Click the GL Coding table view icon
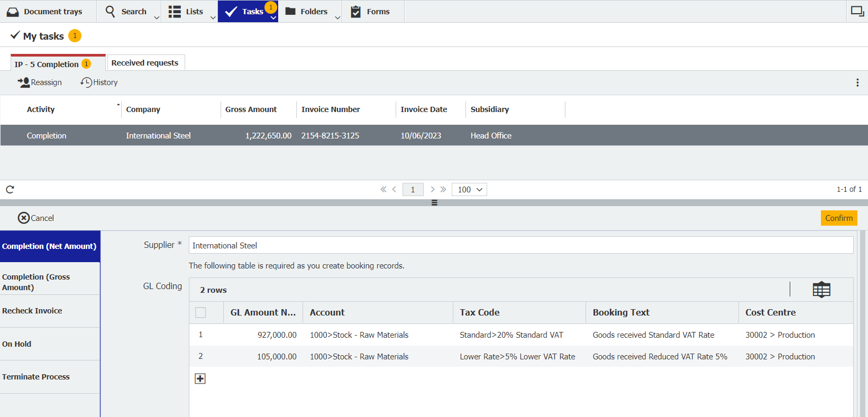The width and height of the screenshot is (868, 417). point(821,290)
